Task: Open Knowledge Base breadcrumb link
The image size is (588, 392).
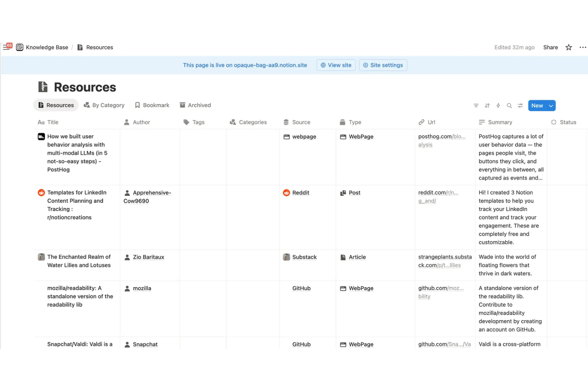Action: pos(47,47)
